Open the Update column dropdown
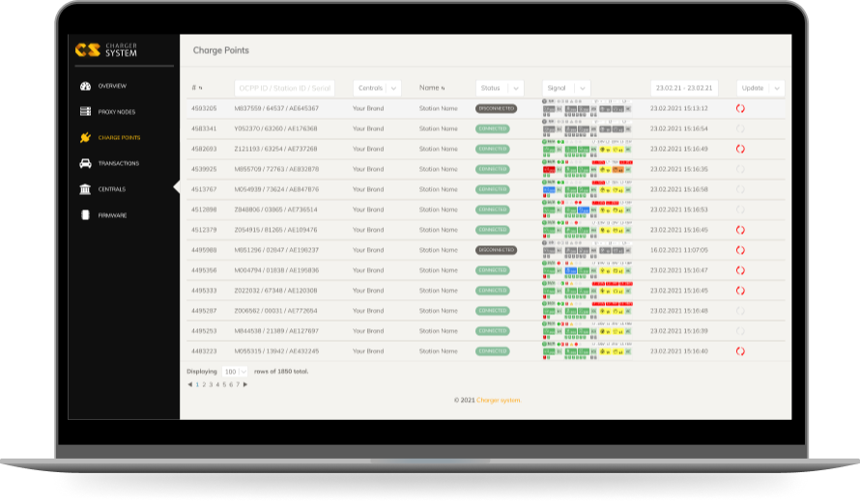 point(760,88)
